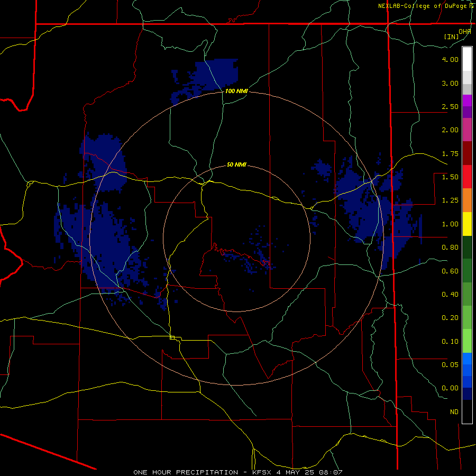Select the 1.00 legend value
The image size is (476, 476).
click(x=450, y=224)
